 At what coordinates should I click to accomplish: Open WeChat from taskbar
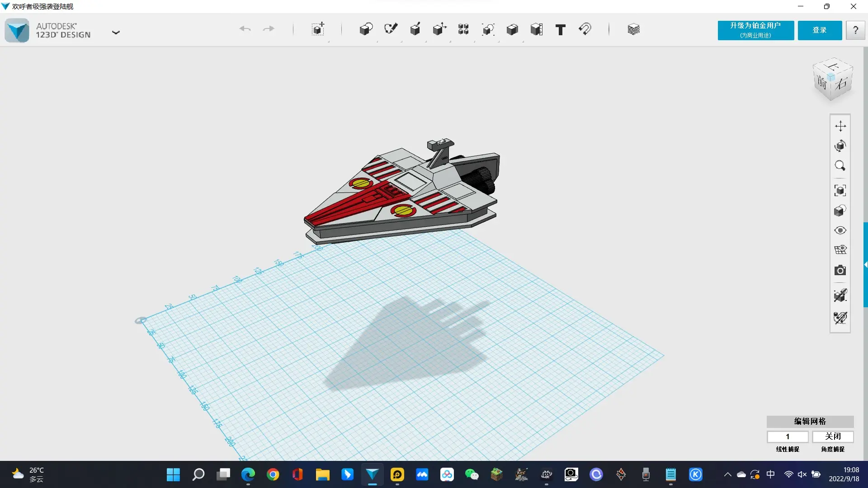(x=472, y=474)
